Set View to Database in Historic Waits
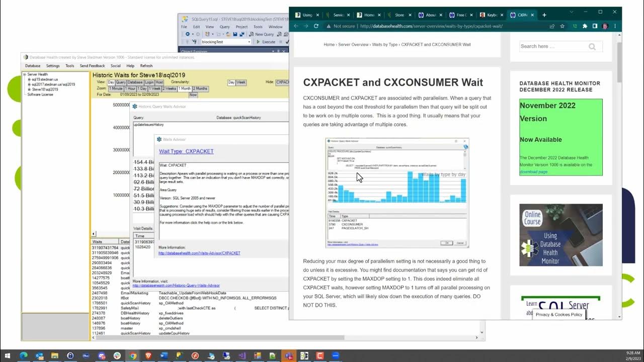The height and width of the screenshot is (362, 644). click(135, 82)
